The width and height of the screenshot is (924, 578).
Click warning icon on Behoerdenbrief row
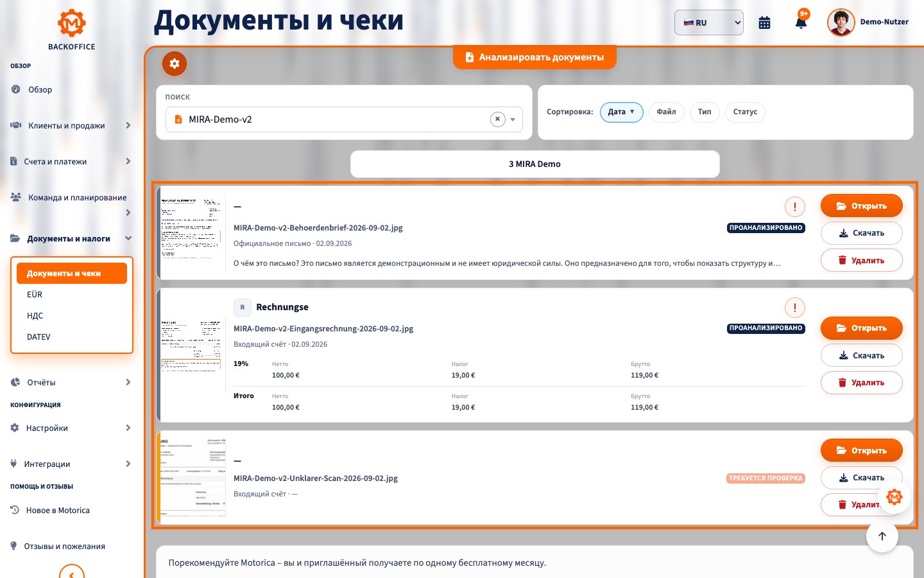click(794, 207)
